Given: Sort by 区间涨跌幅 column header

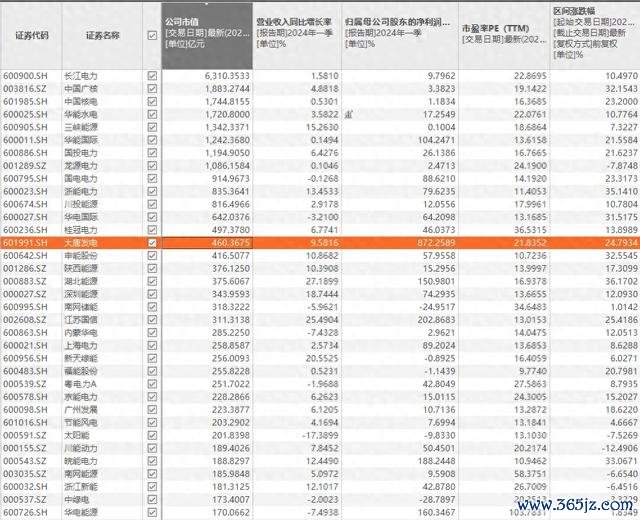Looking at the screenshot, I should [595, 36].
